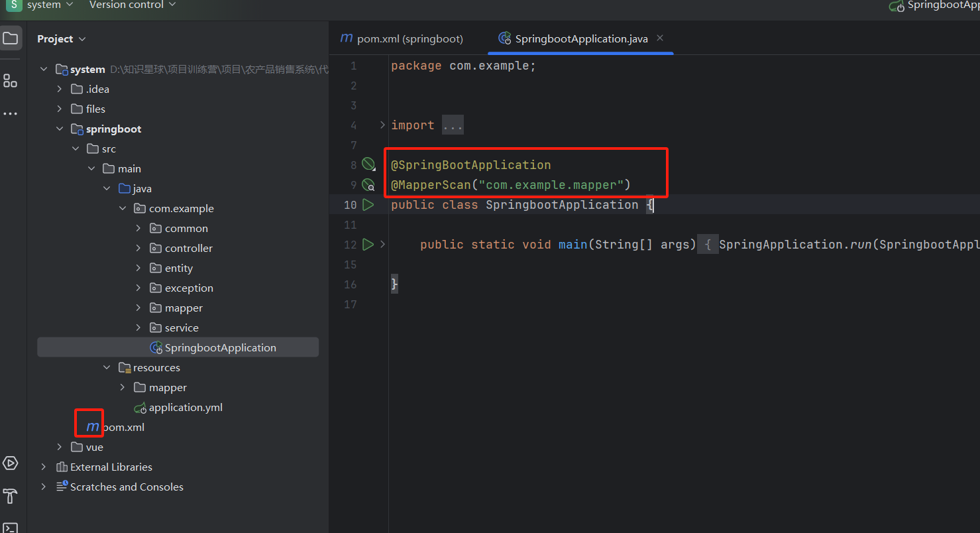
Task: Unfold imports using line 4 chevron
Action: 382,125
